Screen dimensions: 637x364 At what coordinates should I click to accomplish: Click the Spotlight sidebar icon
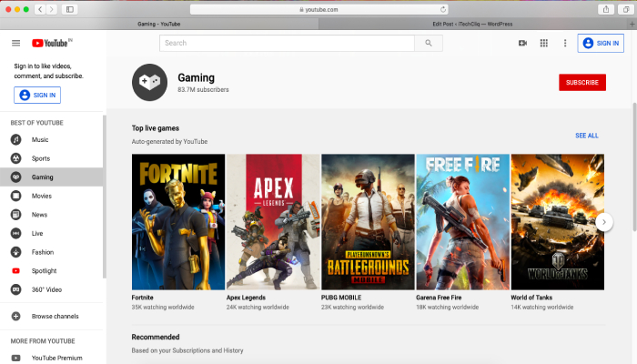pos(15,270)
